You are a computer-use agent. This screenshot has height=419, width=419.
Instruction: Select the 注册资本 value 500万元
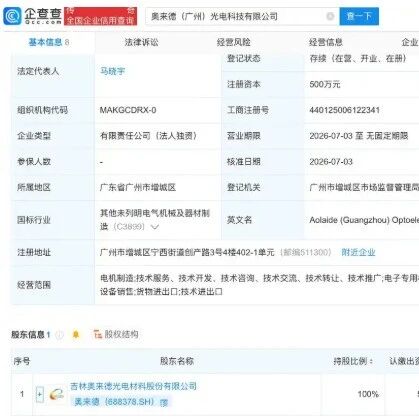tap(325, 84)
